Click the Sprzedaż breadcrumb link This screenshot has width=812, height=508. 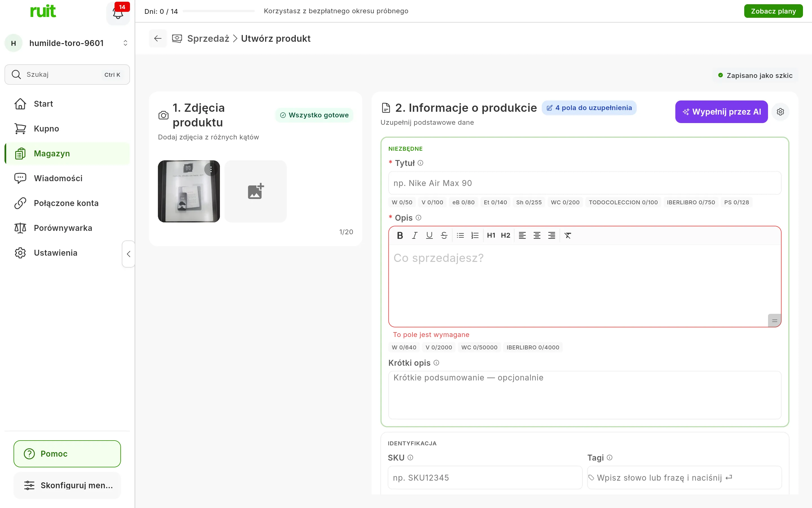pos(208,39)
